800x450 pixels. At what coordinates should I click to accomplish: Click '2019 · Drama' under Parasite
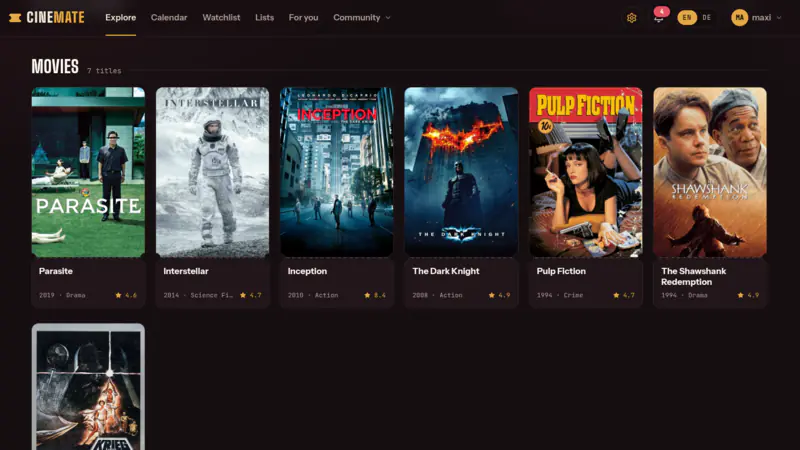[x=62, y=295]
